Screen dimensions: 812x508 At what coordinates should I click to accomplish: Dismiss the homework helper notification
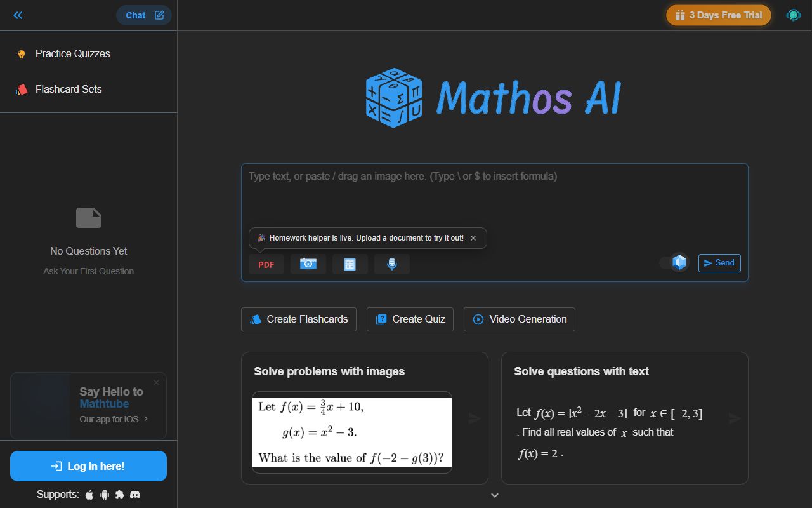473,237
